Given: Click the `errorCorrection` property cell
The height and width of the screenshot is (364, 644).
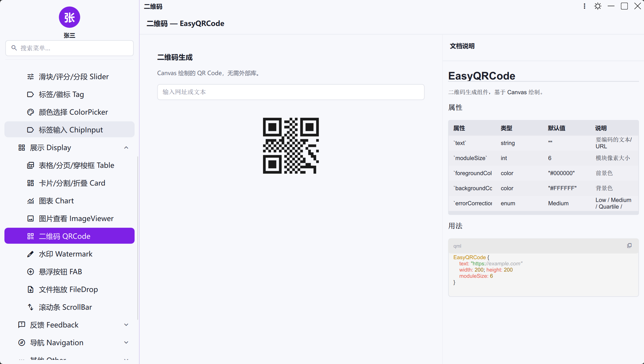Looking at the screenshot, I should tap(473, 203).
